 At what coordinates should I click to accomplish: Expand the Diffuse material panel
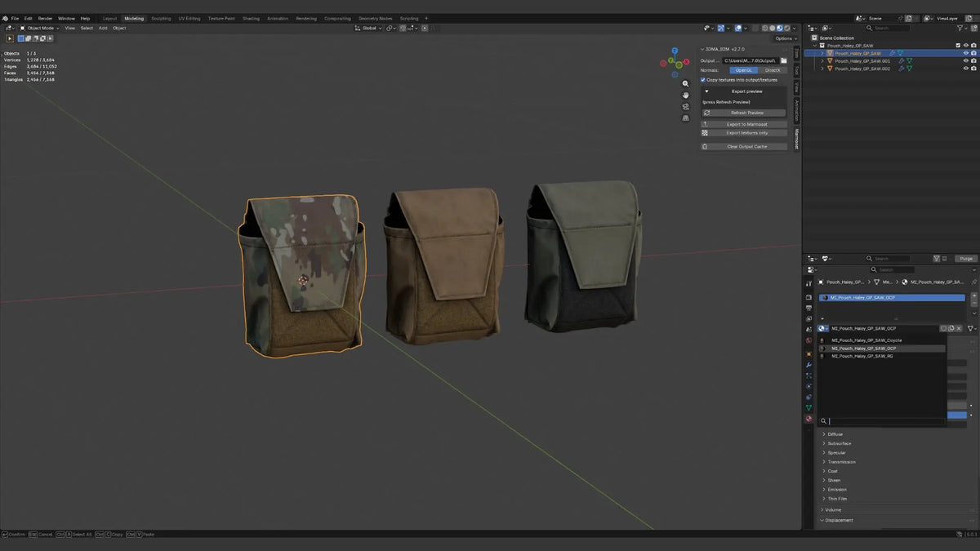coord(823,434)
